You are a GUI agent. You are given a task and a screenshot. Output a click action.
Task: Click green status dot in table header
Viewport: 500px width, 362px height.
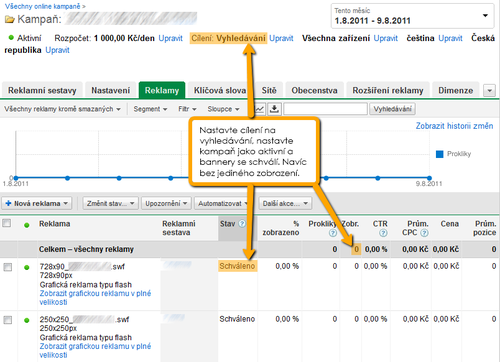click(27, 225)
